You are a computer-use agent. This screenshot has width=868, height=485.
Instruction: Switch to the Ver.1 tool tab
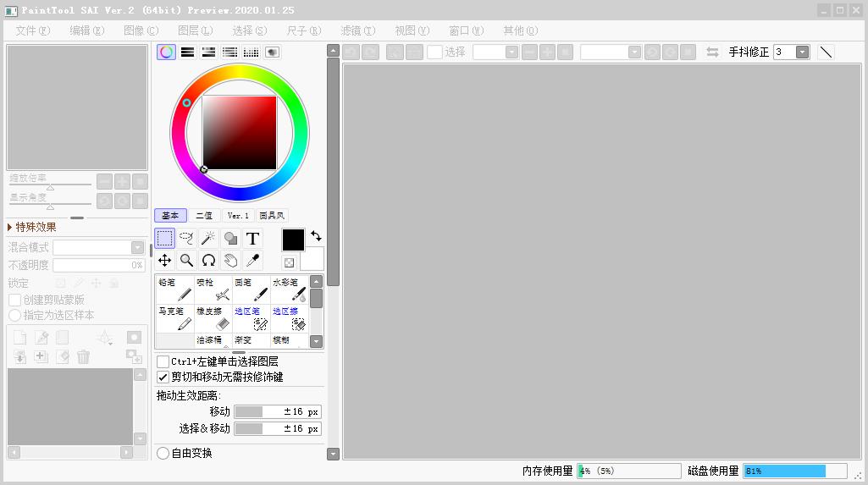point(238,216)
